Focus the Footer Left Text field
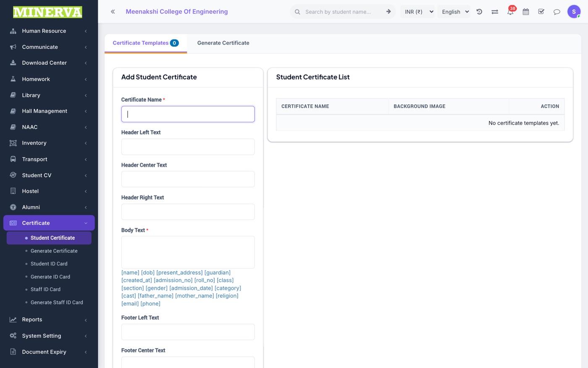Screen dimensions: 588x368 pos(188,332)
